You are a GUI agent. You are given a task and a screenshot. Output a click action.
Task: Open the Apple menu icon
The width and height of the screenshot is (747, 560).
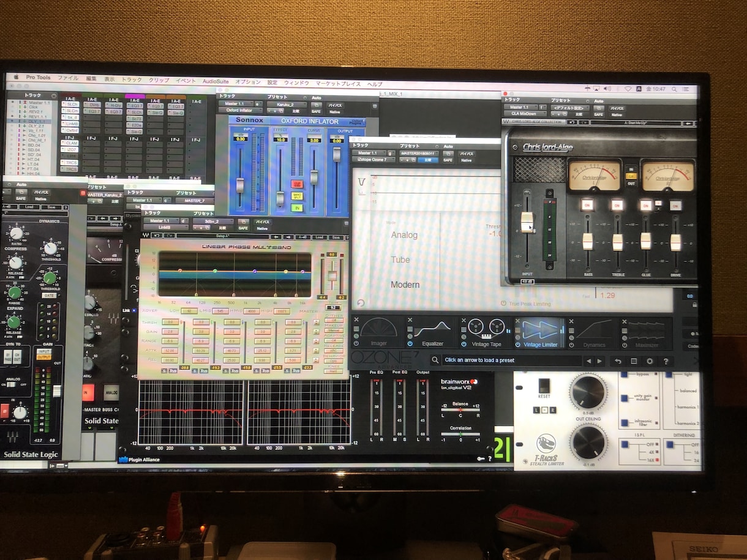[15, 77]
